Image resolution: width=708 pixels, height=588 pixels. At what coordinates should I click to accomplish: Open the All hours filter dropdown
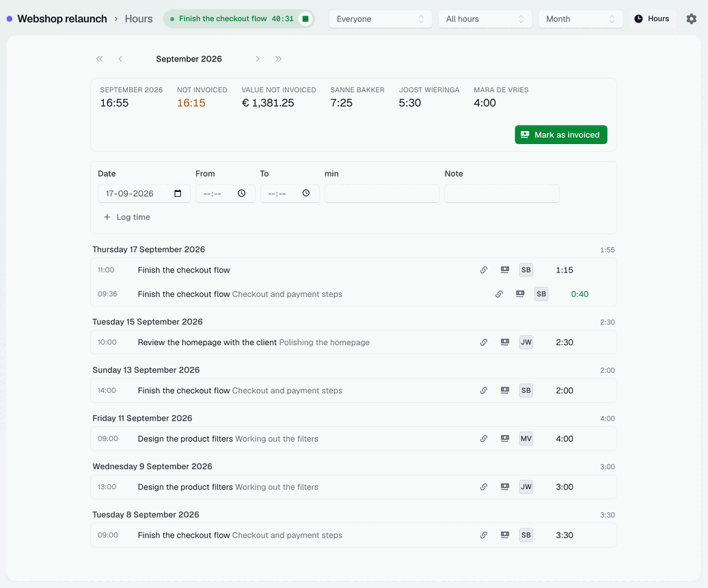[485, 19]
